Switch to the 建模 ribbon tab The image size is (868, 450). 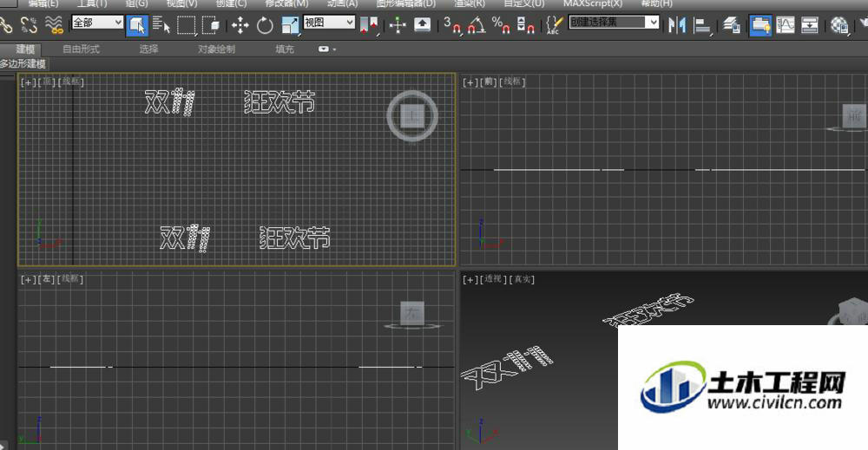(25, 49)
